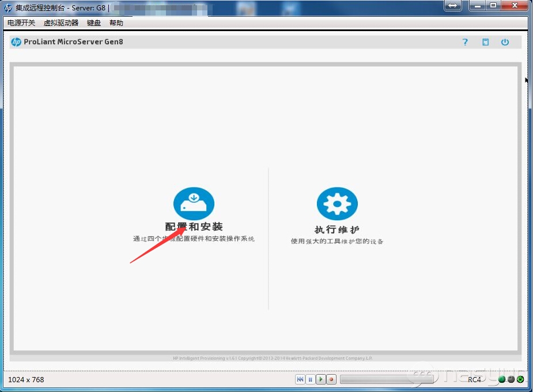
Task: Open the 帮助 help menu
Action: pyautogui.click(x=116, y=23)
